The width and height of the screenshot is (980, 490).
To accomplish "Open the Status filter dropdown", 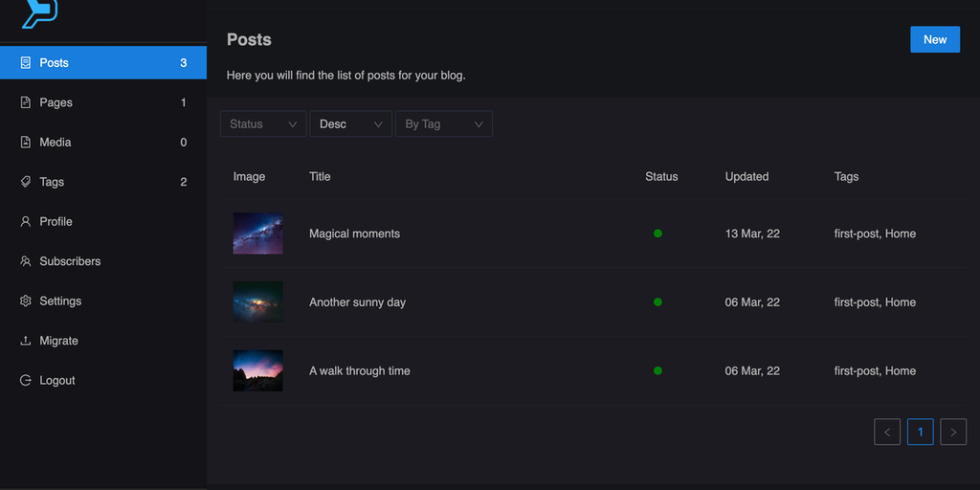I will tap(263, 124).
